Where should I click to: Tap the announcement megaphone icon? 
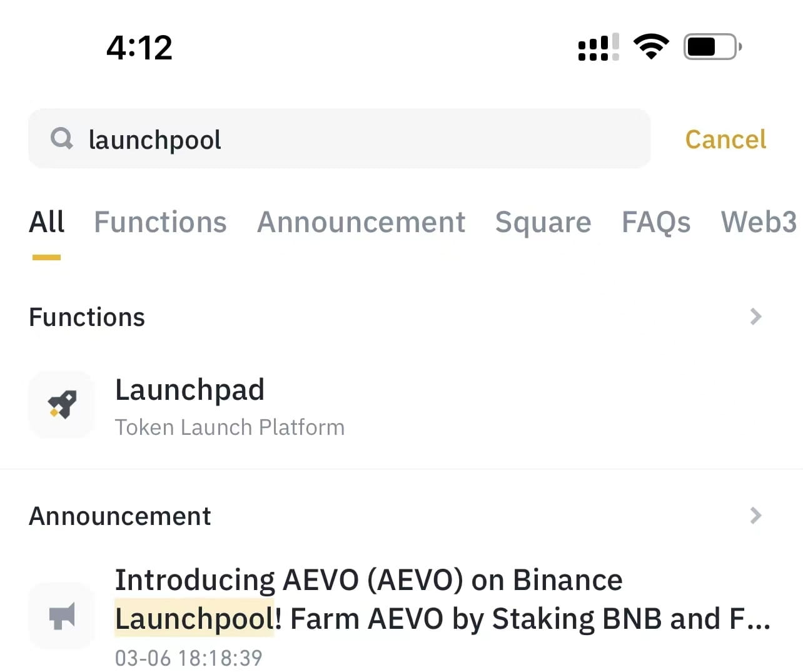coord(62,616)
